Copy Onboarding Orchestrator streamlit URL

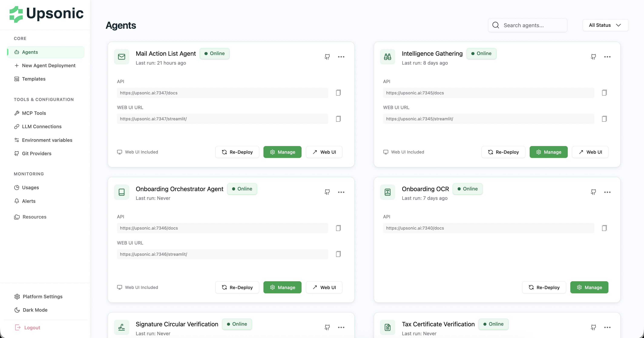(338, 254)
